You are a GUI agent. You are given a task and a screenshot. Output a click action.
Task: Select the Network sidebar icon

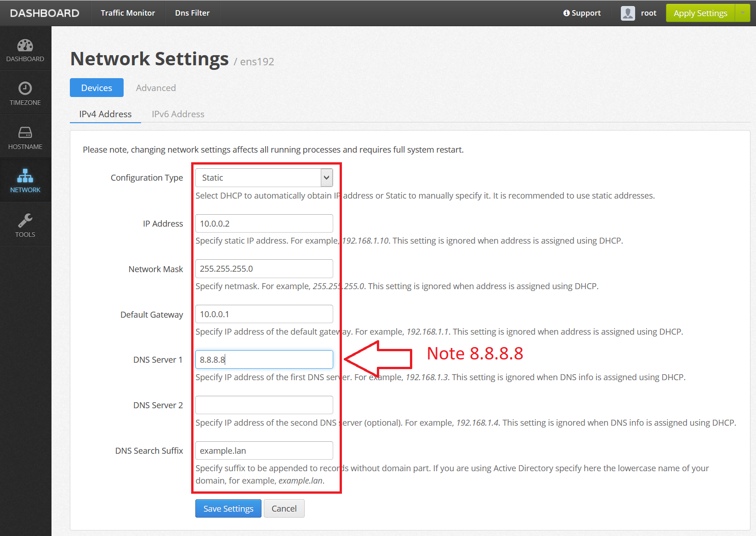[x=25, y=176]
